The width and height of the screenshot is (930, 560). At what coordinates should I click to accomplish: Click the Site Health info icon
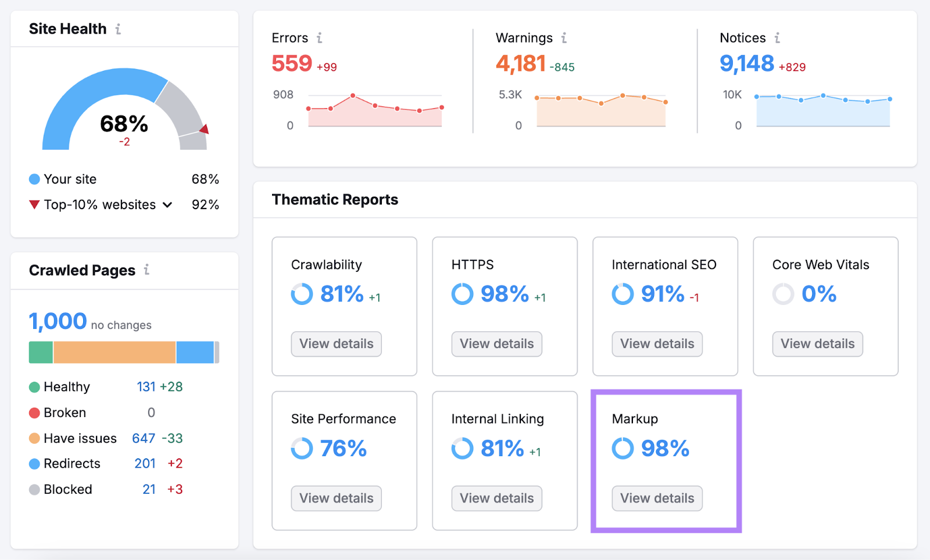118,28
